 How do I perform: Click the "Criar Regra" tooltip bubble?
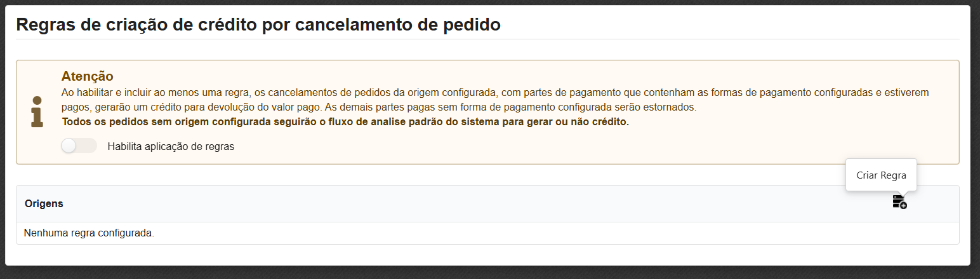coord(881,175)
